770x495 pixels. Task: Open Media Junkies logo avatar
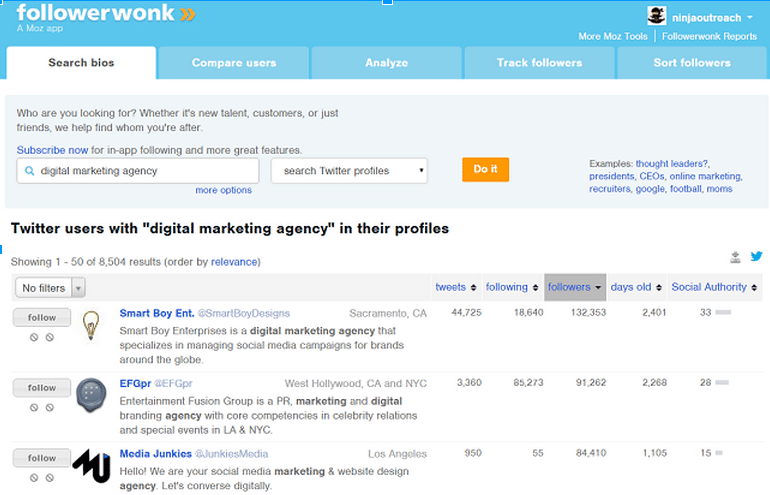click(x=91, y=465)
